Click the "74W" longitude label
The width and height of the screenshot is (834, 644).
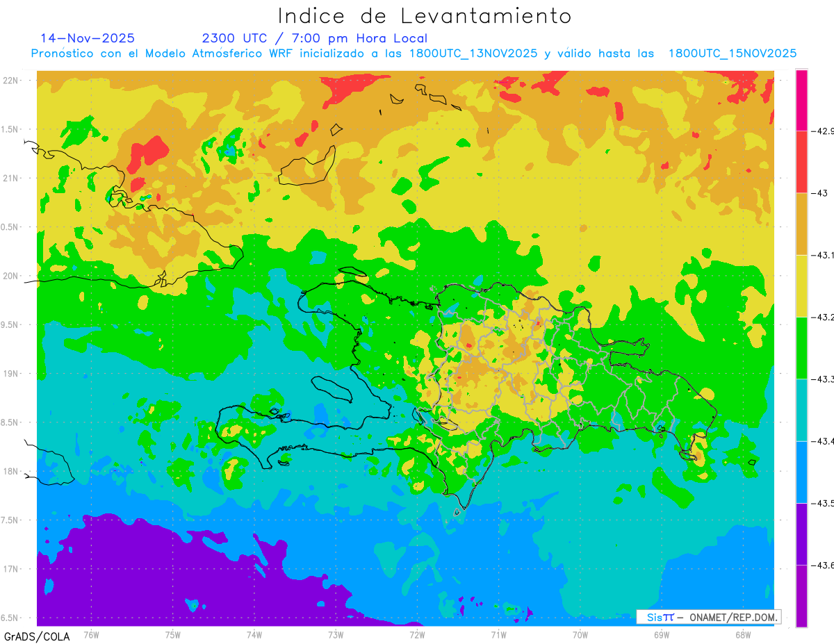tap(254, 635)
